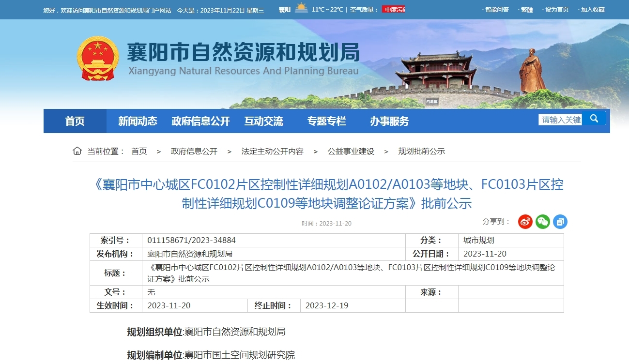Check the red 中度污染 air quality badge
This screenshot has width=629, height=364.
394,8
